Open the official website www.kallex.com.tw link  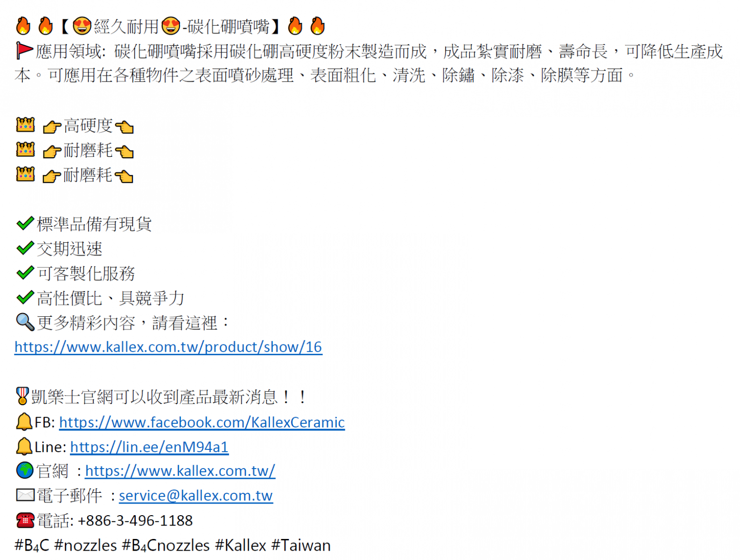click(x=180, y=471)
